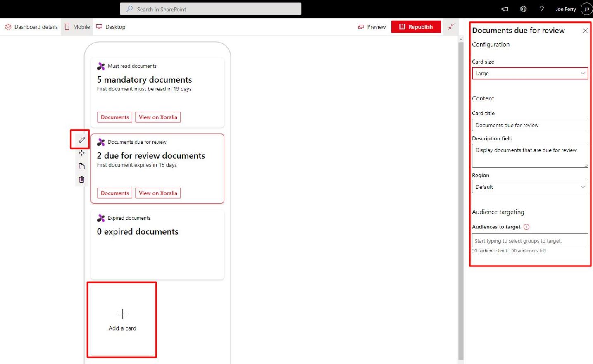Select the '5 mandatory documents' heading

pos(145,79)
